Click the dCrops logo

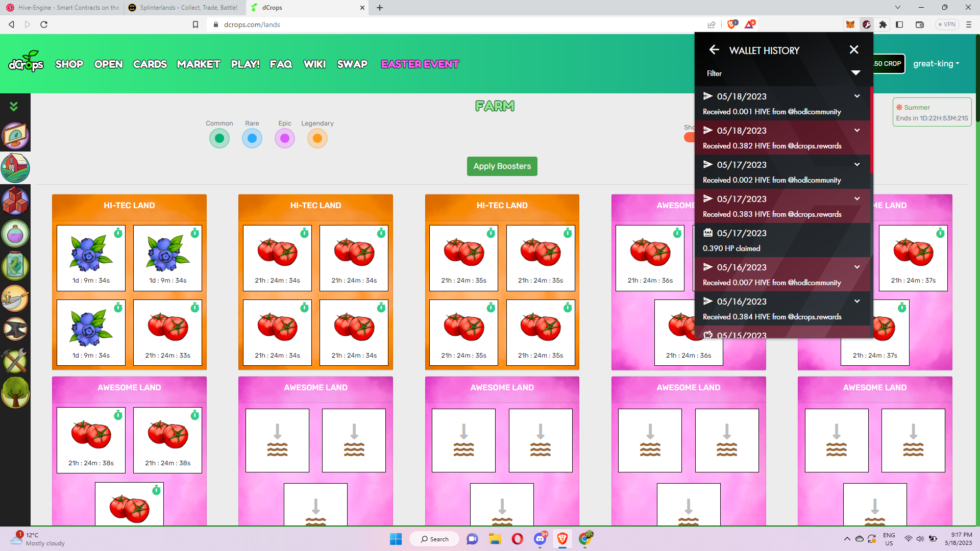(26, 62)
